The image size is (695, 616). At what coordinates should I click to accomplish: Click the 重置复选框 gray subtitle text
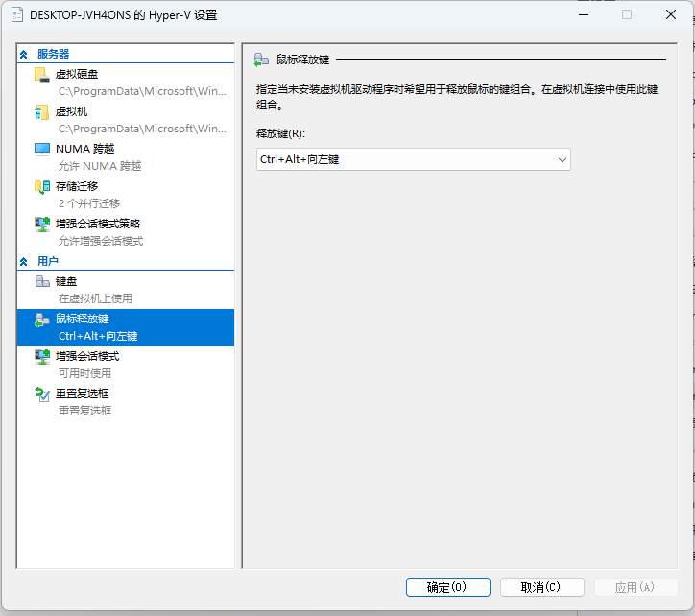tap(84, 411)
